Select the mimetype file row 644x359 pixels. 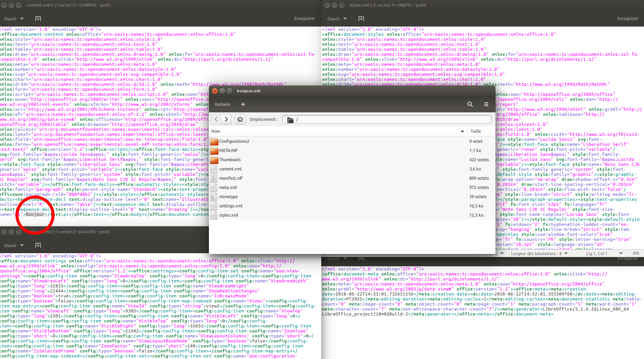tap(352, 197)
